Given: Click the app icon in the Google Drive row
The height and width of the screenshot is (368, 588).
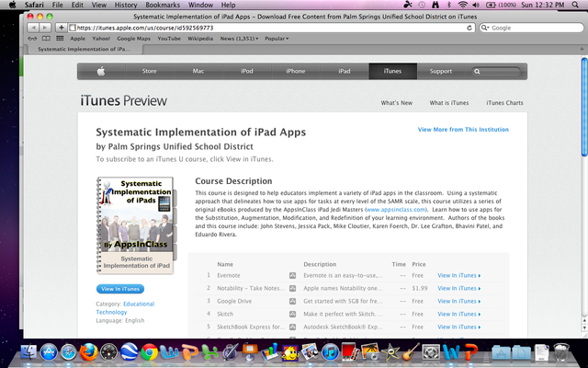Looking at the screenshot, I should tap(292, 301).
